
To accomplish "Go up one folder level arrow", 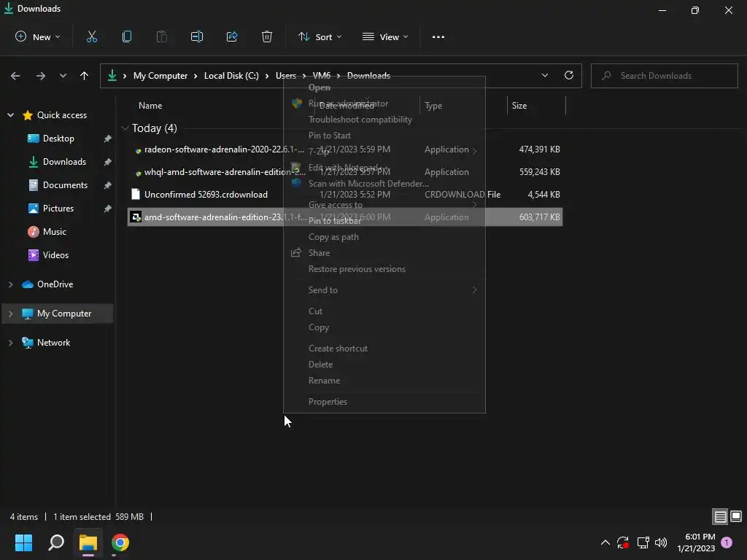I will (x=85, y=76).
